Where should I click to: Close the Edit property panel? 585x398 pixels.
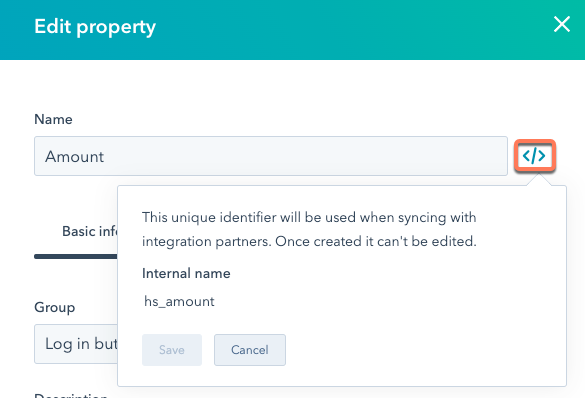pyautogui.click(x=561, y=25)
